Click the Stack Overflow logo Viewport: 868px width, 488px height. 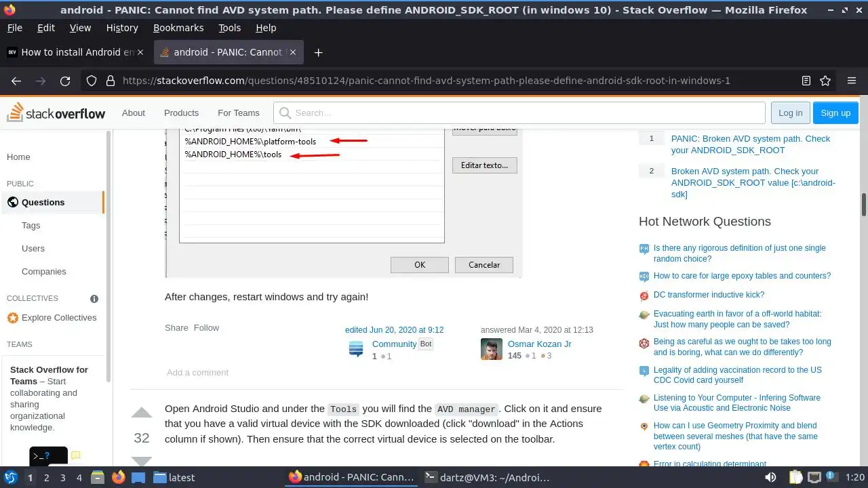[x=56, y=113]
